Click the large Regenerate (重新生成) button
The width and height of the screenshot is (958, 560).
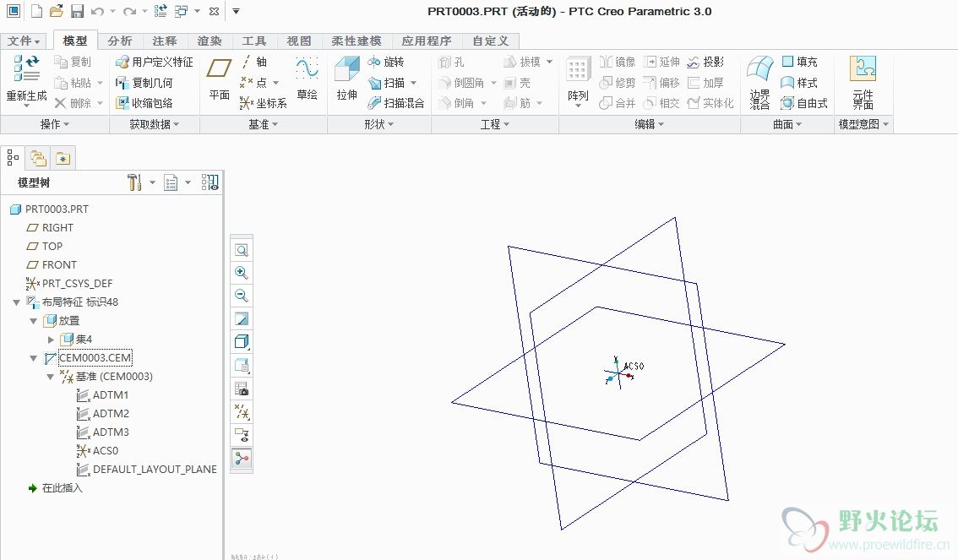[x=26, y=79]
